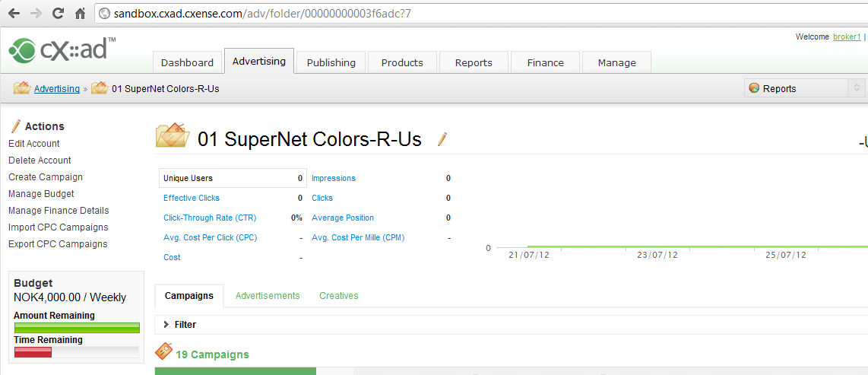Open the Finance tab
Viewport: 868px width, 375px height.
tap(545, 62)
